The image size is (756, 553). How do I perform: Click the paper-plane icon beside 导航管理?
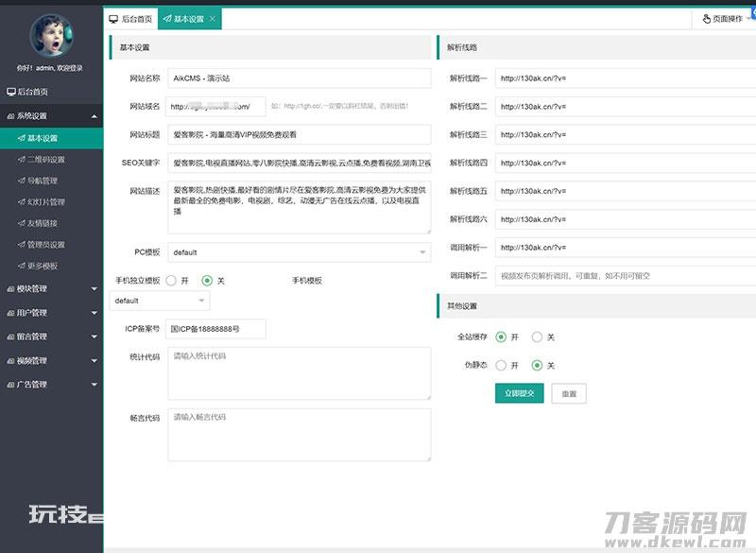pos(21,181)
